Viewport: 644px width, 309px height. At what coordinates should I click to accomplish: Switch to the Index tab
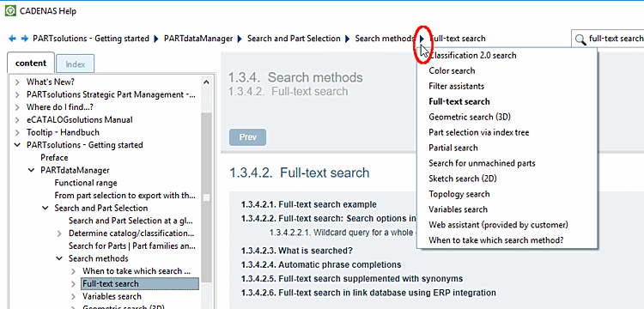[x=76, y=64]
